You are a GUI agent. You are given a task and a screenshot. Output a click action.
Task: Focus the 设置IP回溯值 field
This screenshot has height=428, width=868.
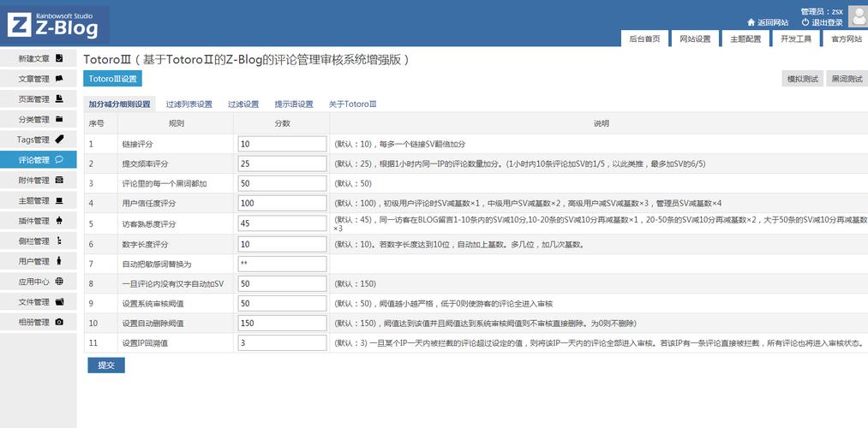pyautogui.click(x=282, y=343)
